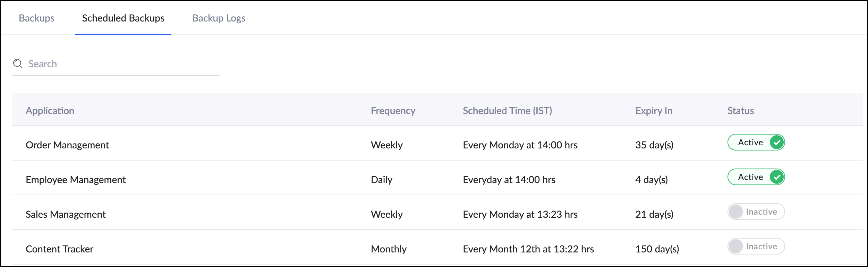
Task: Click the Scheduled Time (IST) header
Action: [x=507, y=111]
